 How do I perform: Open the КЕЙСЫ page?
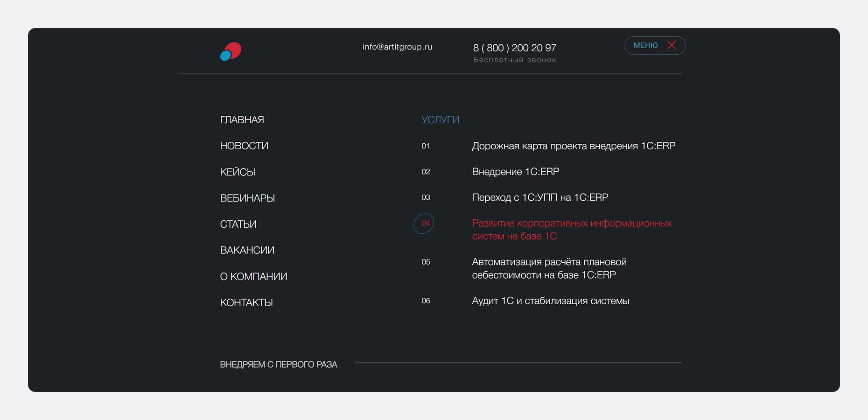pyautogui.click(x=238, y=172)
